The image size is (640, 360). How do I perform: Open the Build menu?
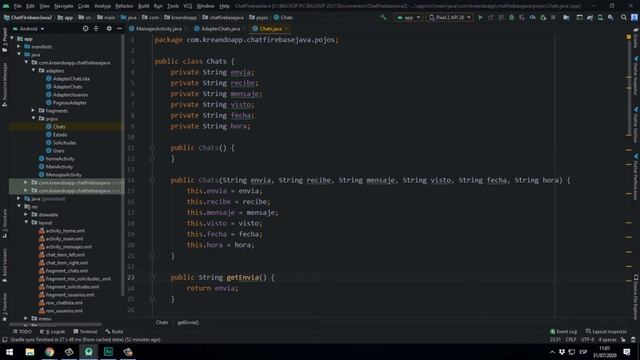143,6
